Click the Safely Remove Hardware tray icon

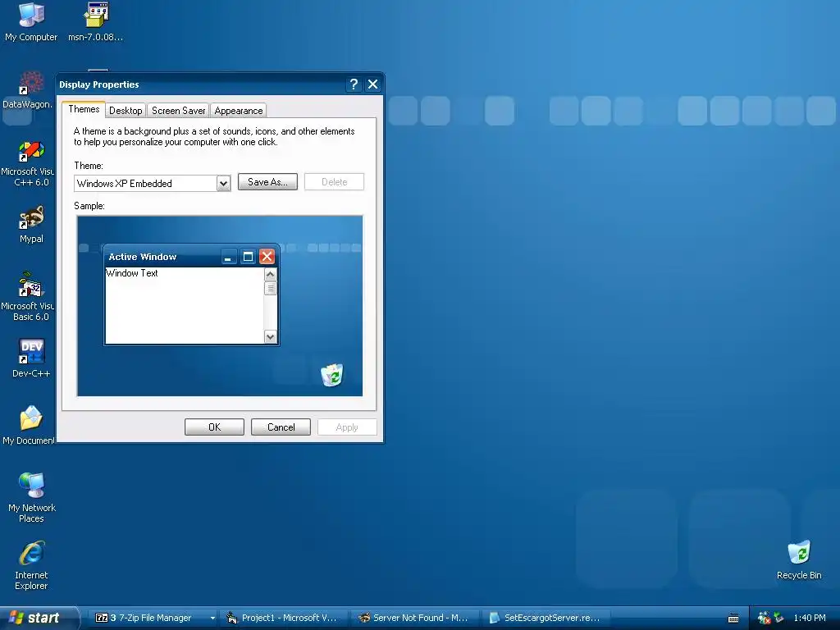[x=779, y=618]
